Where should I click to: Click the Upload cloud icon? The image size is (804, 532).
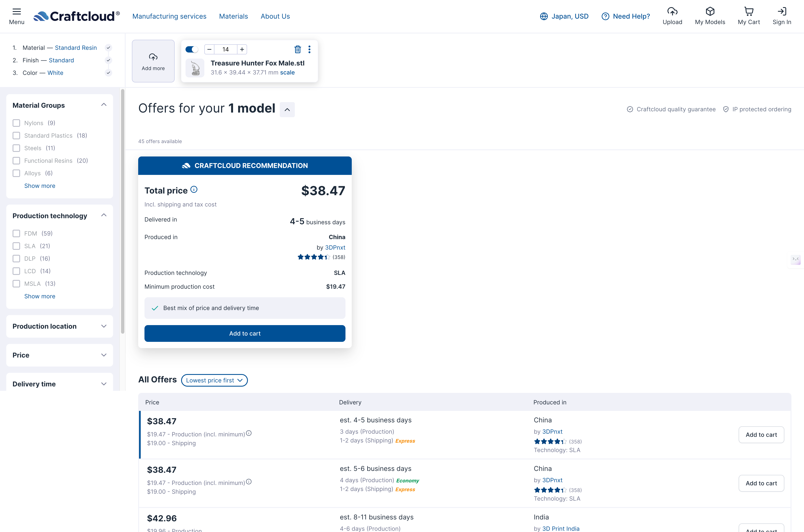point(672,12)
